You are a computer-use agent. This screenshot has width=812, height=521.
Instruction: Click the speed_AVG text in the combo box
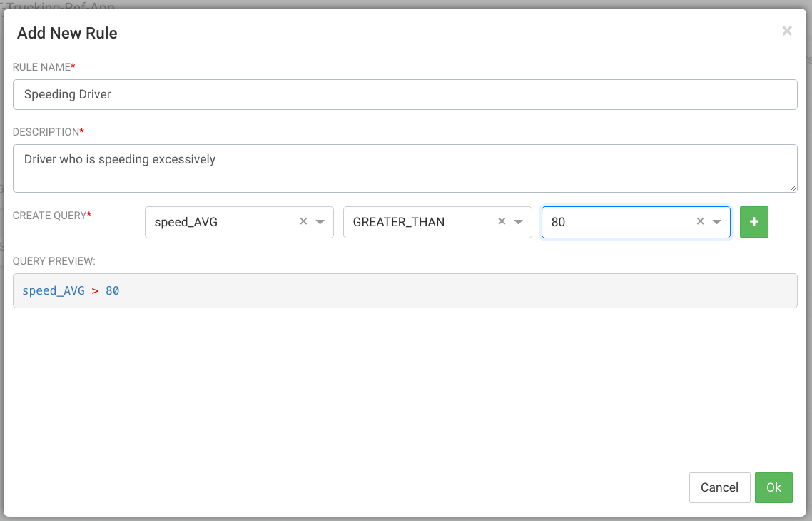pos(186,222)
